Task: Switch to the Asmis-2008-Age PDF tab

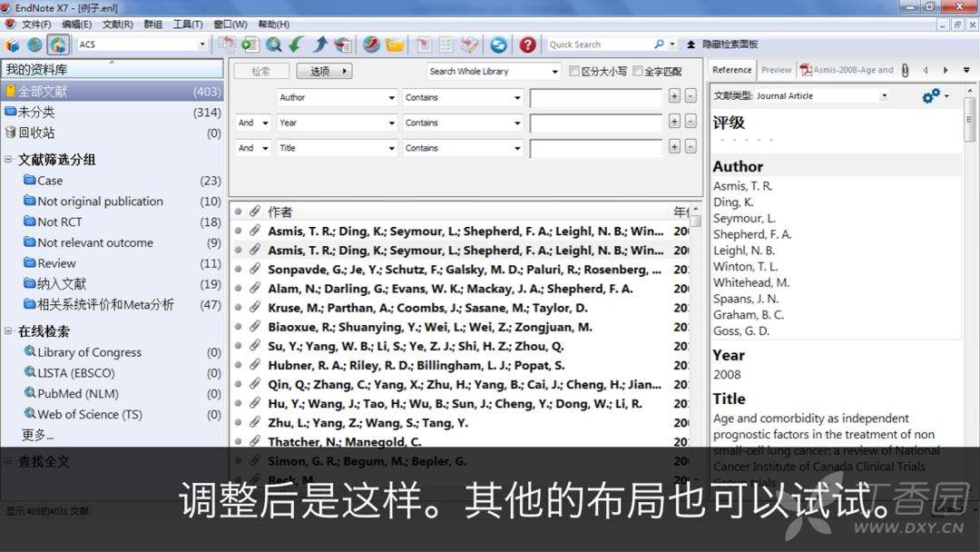Action: pos(848,70)
